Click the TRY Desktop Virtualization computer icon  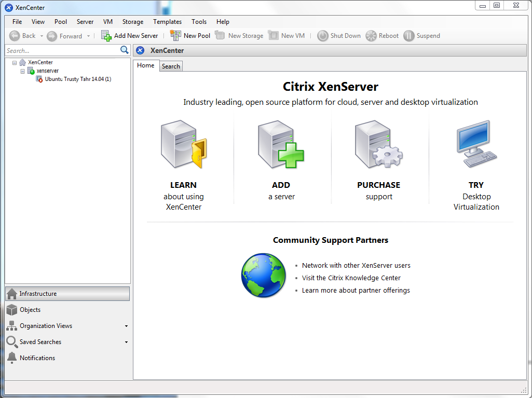tap(476, 144)
